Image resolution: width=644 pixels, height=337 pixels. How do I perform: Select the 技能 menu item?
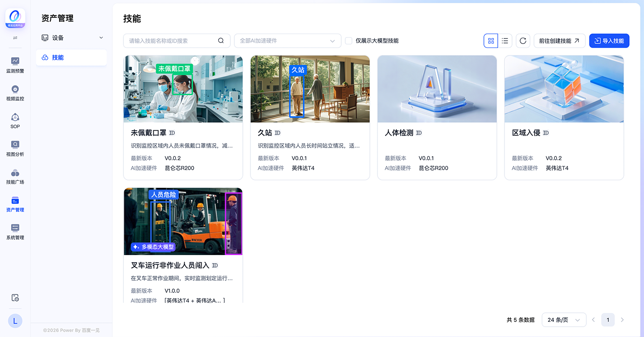coord(72,57)
